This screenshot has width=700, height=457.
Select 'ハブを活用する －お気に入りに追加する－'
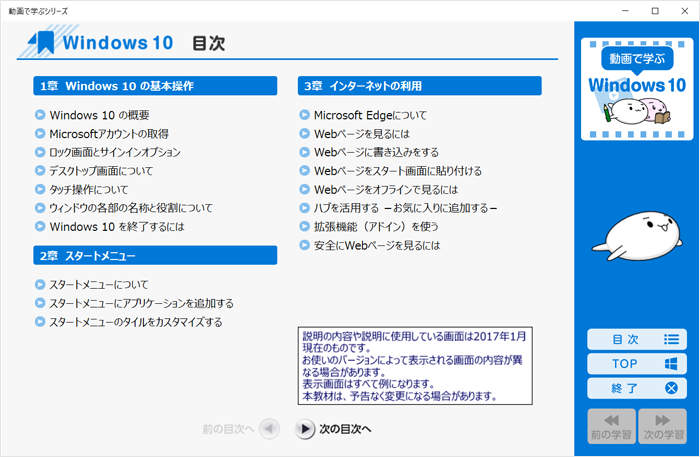pos(405,208)
